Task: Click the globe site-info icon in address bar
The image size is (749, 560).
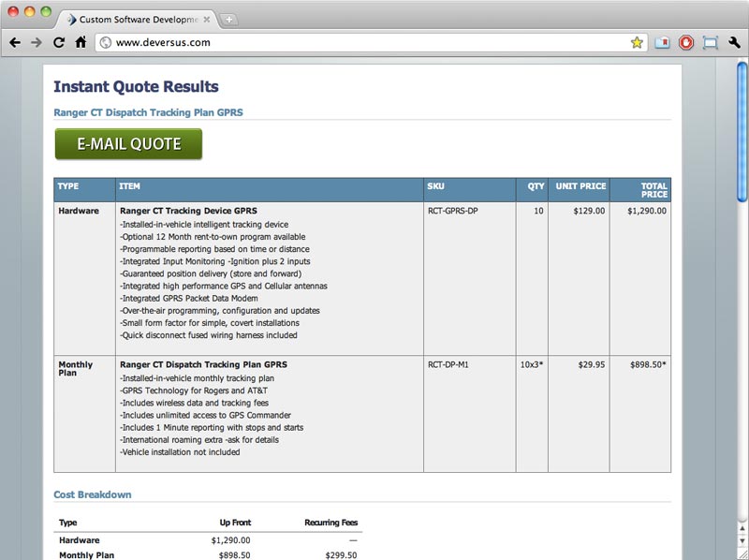Action: (x=106, y=42)
